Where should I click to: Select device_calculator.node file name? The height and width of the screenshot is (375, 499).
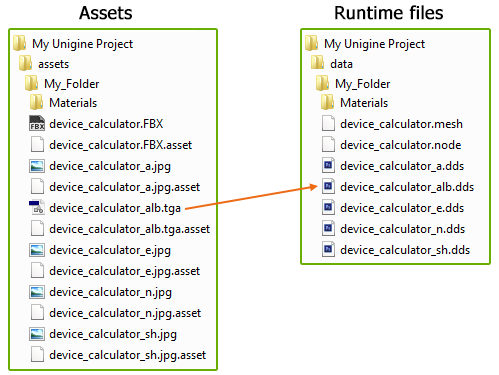pyautogui.click(x=401, y=145)
